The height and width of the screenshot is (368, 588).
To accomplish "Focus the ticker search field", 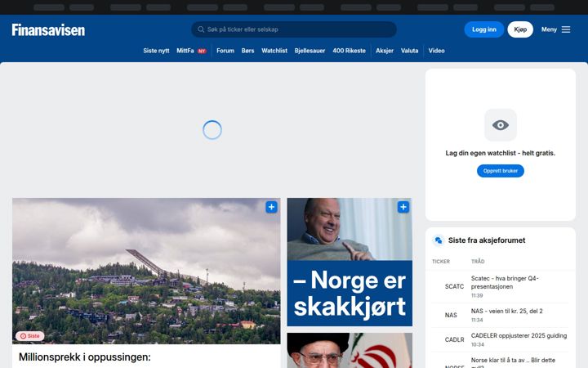I will [294, 29].
